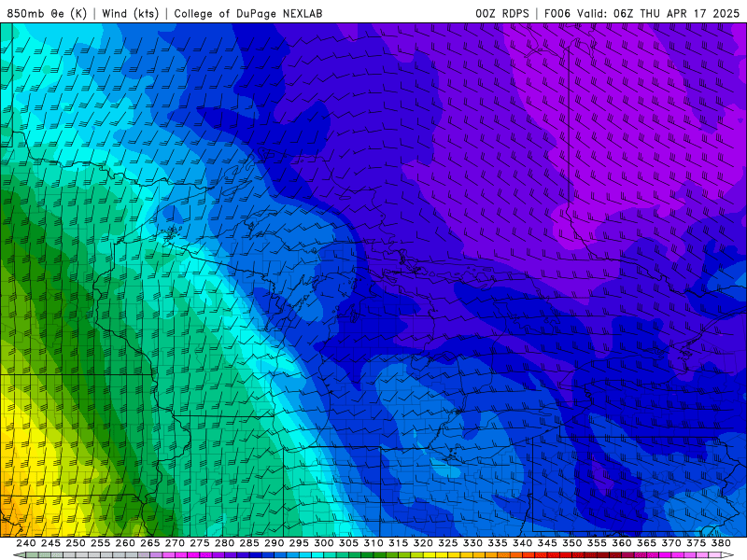Select the 305 K legend value
Image resolution: width=747 pixels, height=560 pixels.
point(348,543)
